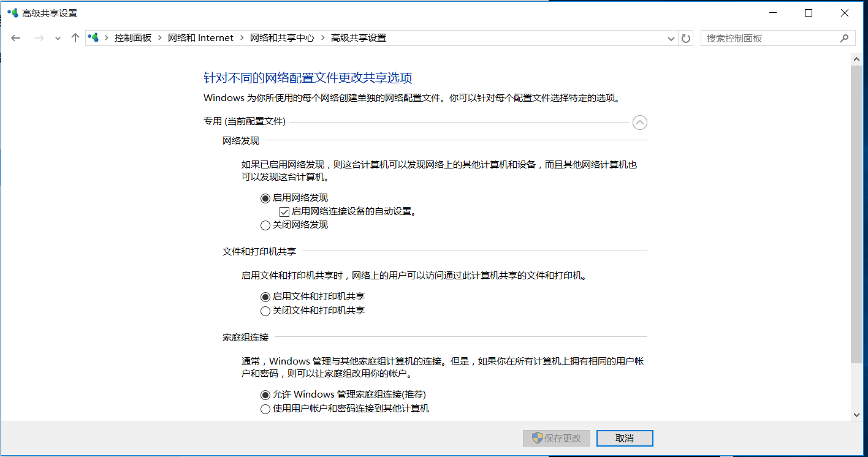Screen dimensions: 868x457
Task: Click the Forward navigation arrow
Action: tap(39, 38)
